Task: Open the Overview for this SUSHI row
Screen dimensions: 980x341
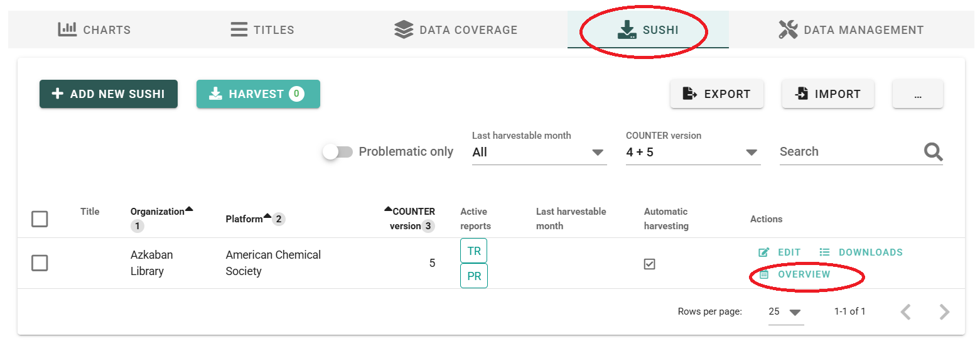Action: 795,274
